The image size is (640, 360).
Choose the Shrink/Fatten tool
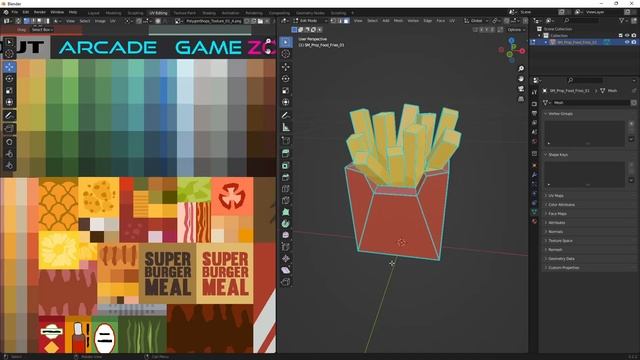286,258
